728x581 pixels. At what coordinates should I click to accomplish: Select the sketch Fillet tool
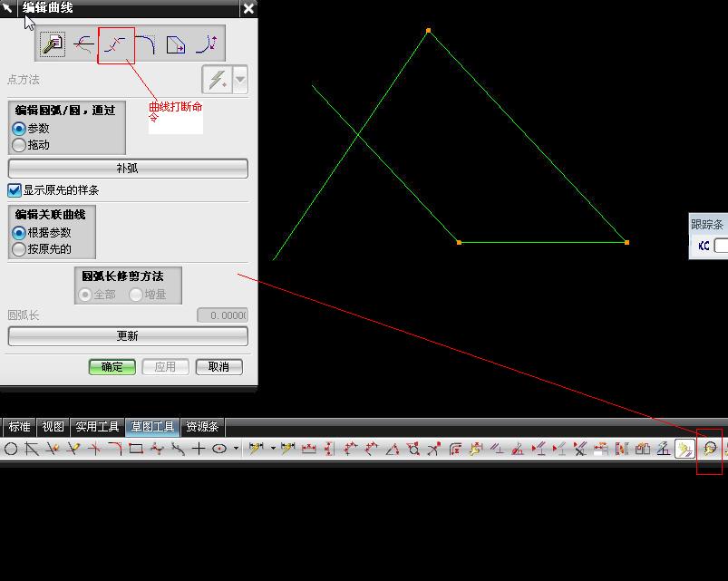point(114,449)
